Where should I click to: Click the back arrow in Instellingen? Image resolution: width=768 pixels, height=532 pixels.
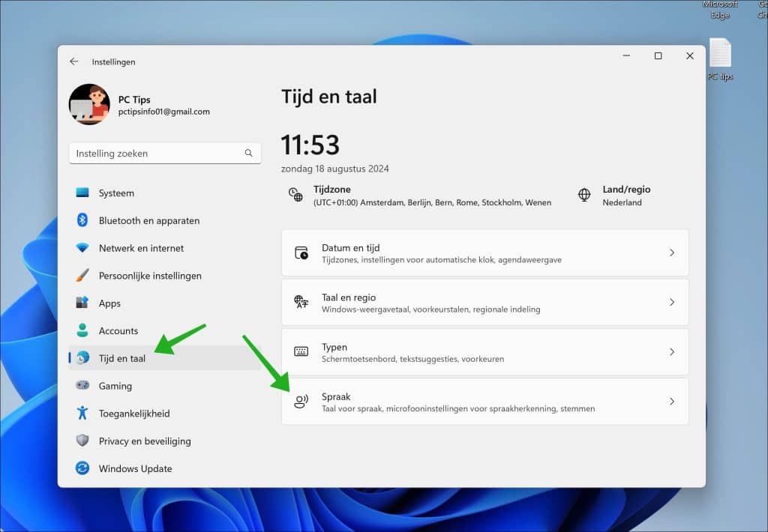pyautogui.click(x=74, y=61)
